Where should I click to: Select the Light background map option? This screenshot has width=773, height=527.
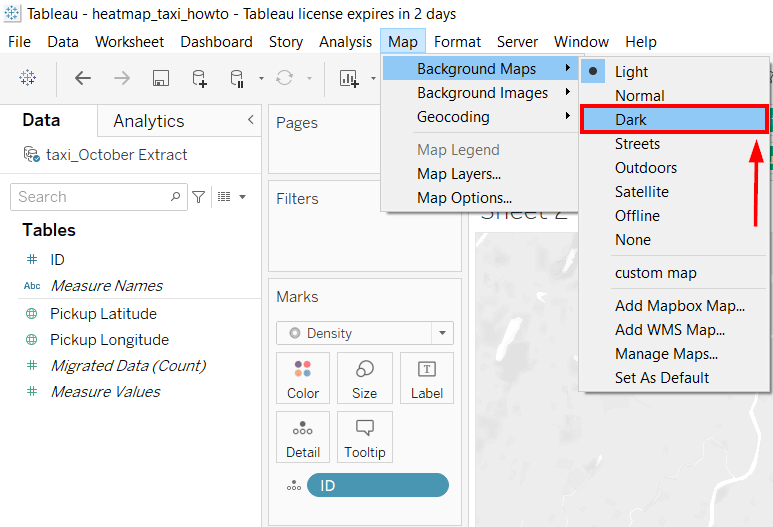tap(674, 71)
